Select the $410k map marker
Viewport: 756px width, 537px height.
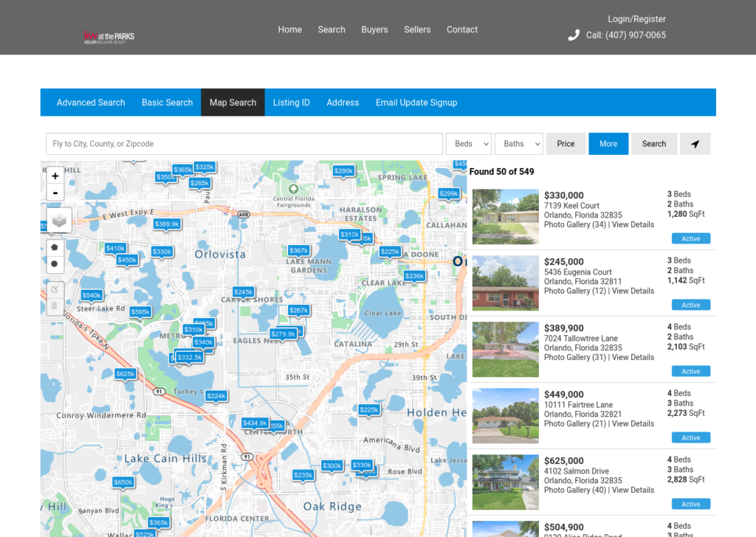[116, 249]
